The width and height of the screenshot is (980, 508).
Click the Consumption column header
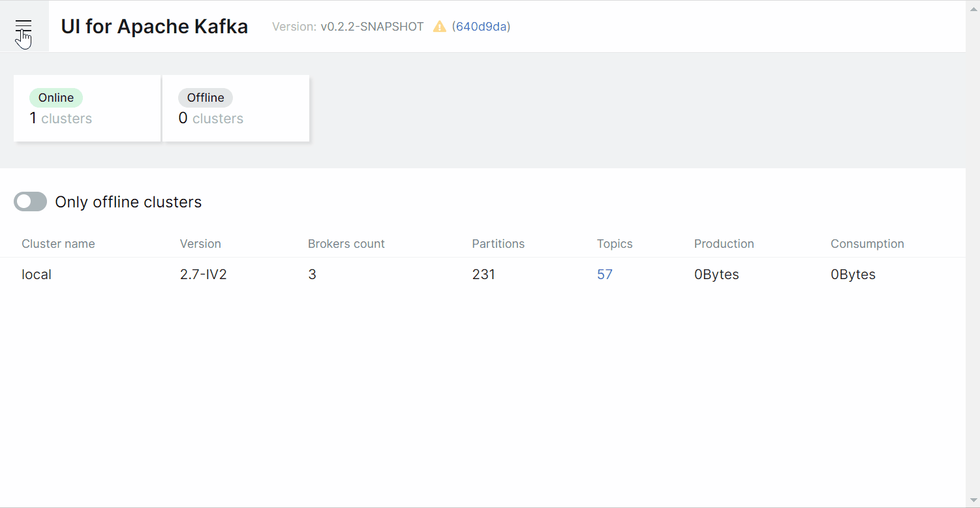click(867, 243)
